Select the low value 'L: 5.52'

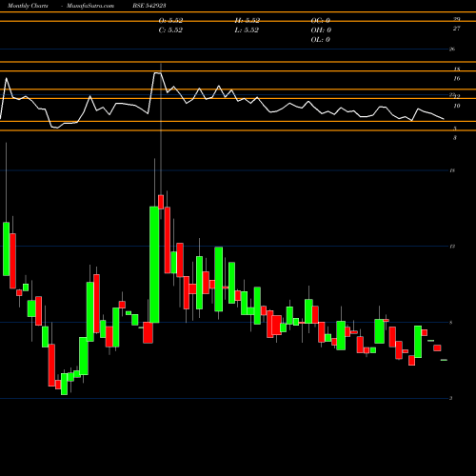pos(247,30)
